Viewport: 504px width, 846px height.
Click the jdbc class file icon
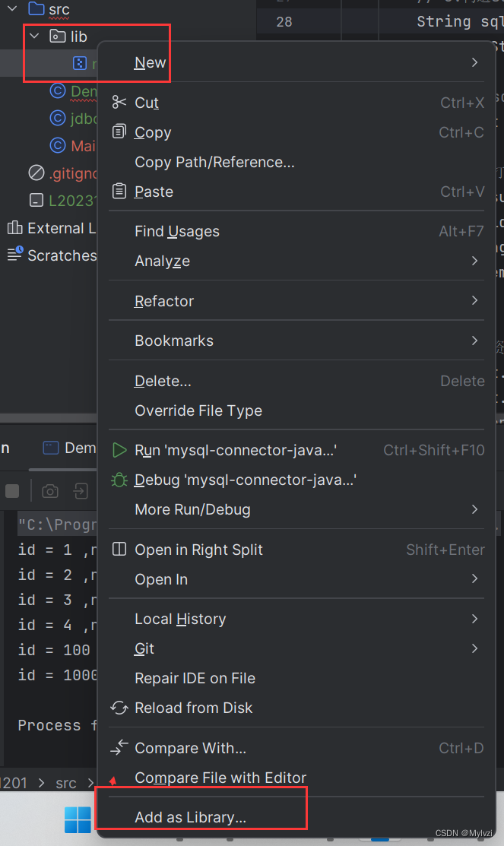click(58, 118)
